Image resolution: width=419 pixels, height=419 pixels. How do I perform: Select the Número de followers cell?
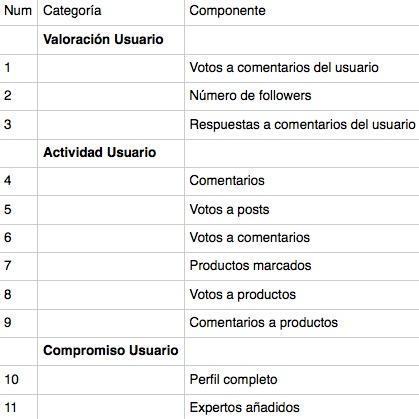pos(302,97)
